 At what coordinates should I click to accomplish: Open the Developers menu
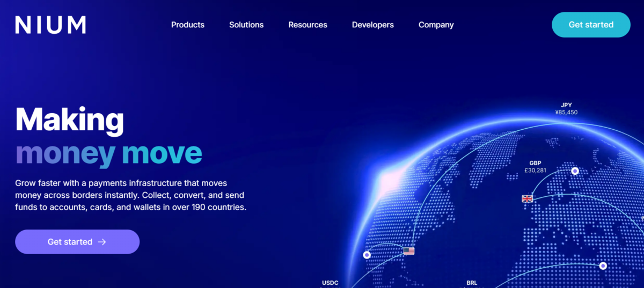tap(373, 25)
